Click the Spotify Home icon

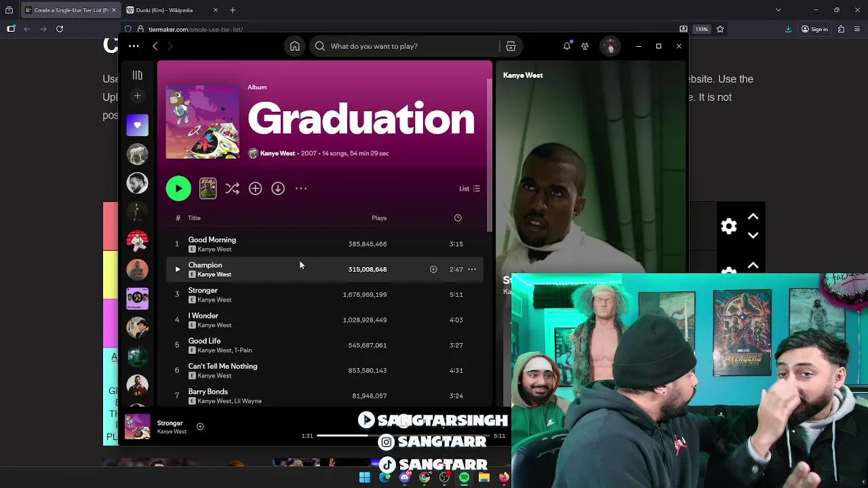pyautogui.click(x=294, y=46)
